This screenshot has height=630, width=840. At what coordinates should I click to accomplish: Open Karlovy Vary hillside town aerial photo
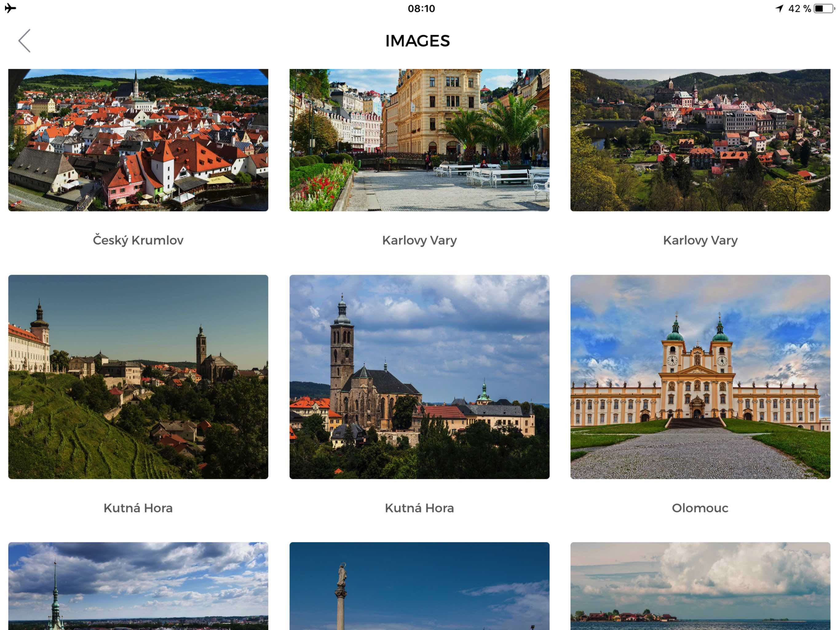click(700, 140)
